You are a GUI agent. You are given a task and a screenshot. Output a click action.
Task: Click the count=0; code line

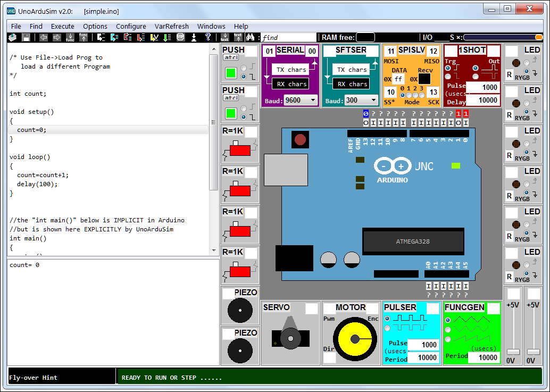tap(108, 130)
